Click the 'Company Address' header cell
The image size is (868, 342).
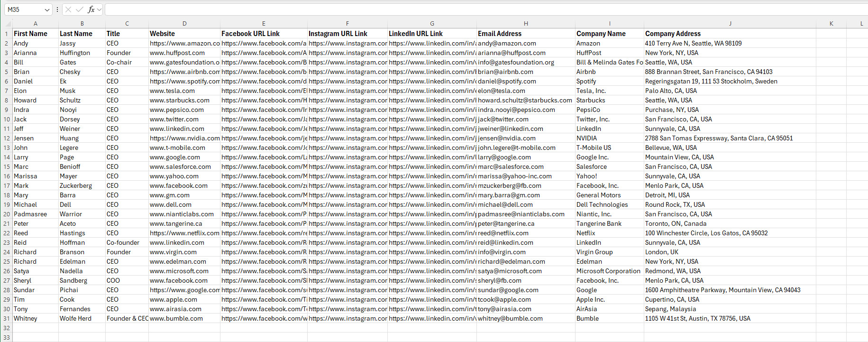pyautogui.click(x=730, y=34)
